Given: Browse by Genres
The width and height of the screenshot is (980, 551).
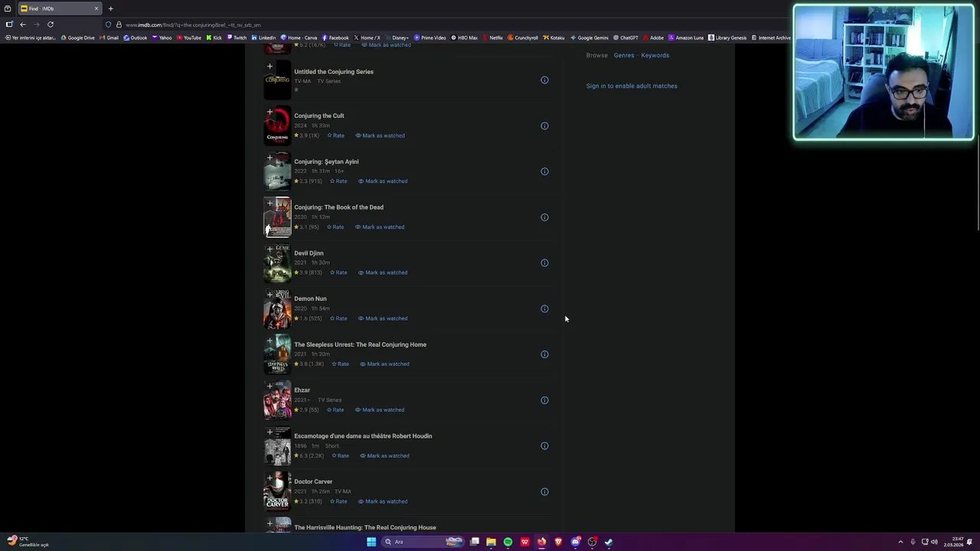Looking at the screenshot, I should [x=624, y=55].
